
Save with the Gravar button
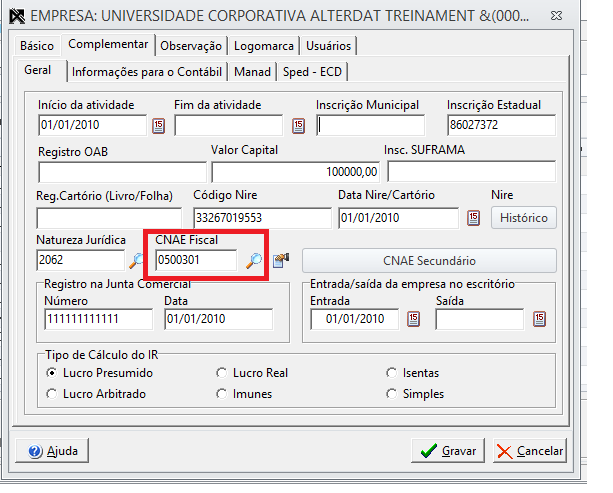pos(448,451)
